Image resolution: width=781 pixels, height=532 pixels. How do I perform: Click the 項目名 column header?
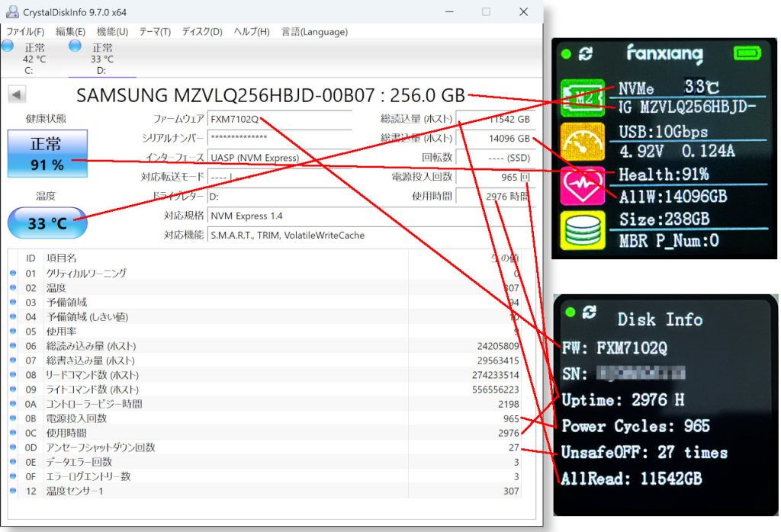click(x=62, y=258)
